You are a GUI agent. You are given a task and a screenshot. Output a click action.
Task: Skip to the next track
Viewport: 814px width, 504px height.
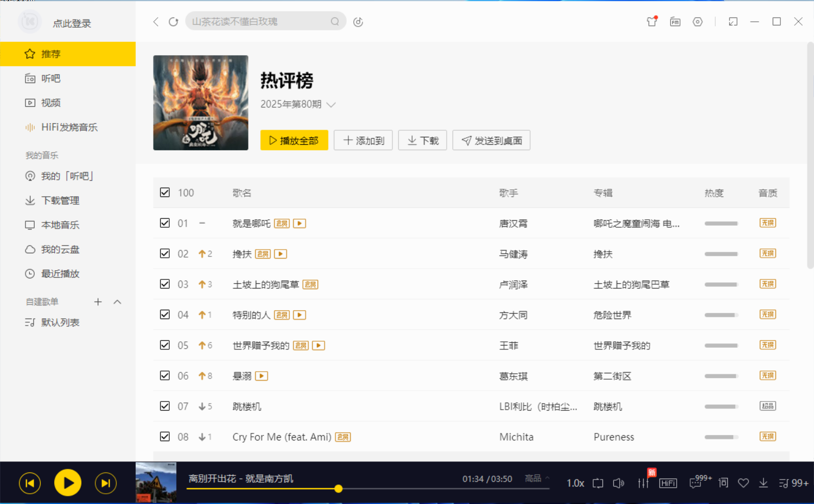pyautogui.click(x=106, y=483)
